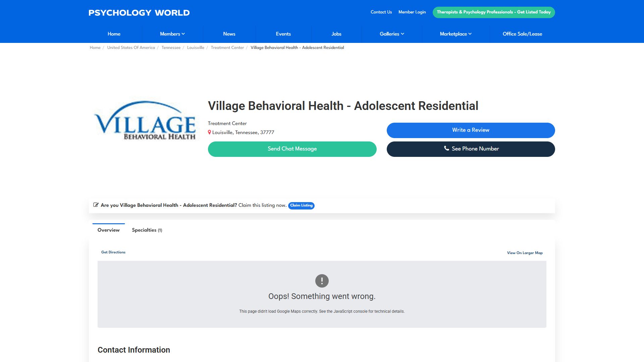Expand the Members dropdown menu
The width and height of the screenshot is (644, 362).
tap(172, 34)
